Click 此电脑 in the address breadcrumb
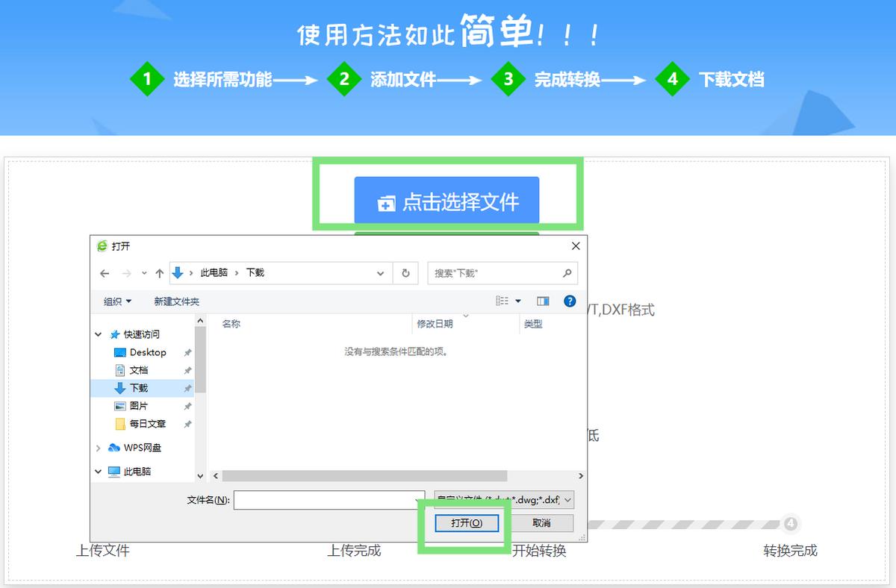Screen dimensions: 896x588 point(214,273)
